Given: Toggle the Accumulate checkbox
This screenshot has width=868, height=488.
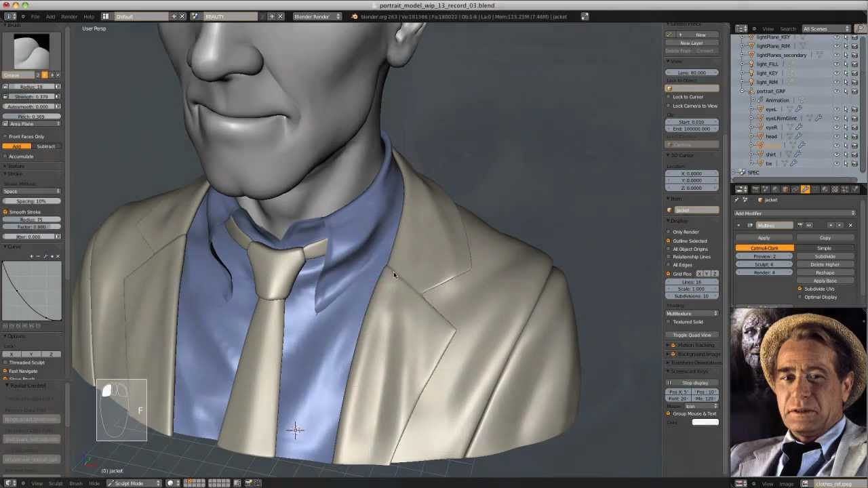Looking at the screenshot, I should [5, 157].
